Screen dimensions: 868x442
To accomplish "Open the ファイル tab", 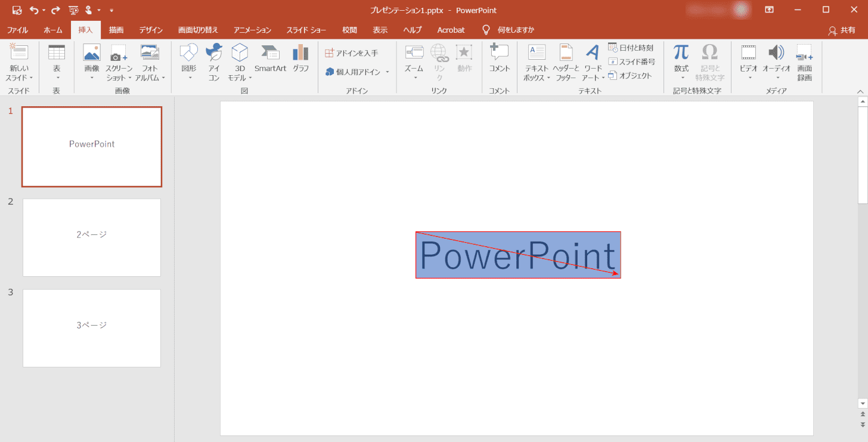I will [x=17, y=30].
